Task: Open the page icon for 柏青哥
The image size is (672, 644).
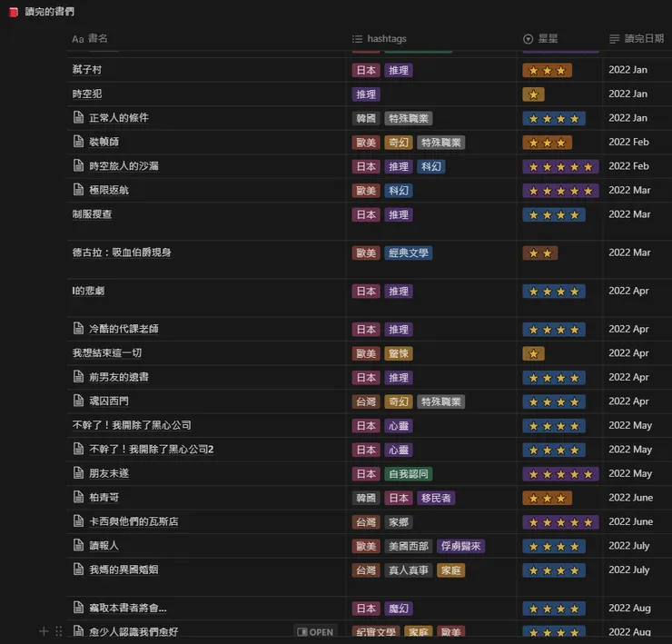Action: pyautogui.click(x=78, y=497)
